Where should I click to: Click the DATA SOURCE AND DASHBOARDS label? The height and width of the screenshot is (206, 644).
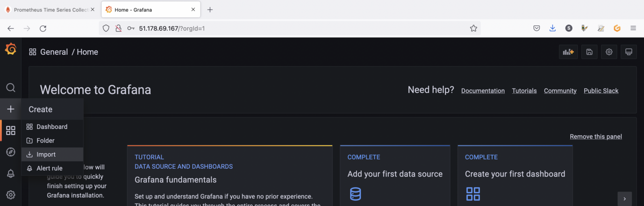point(184,166)
